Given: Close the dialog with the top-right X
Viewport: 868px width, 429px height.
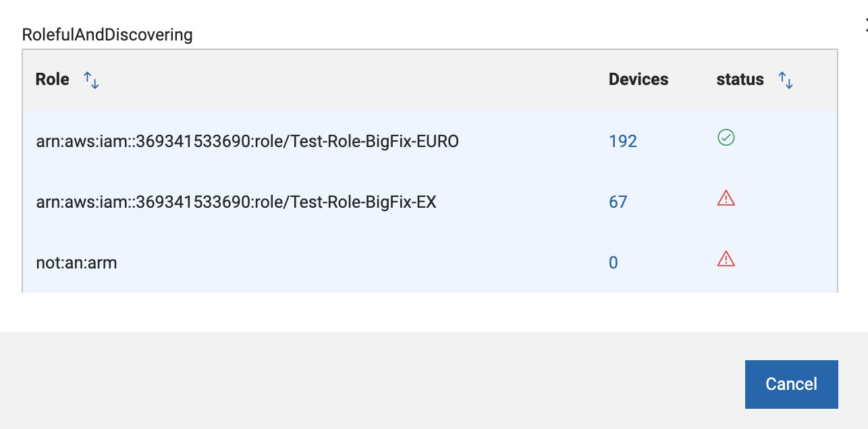Looking at the screenshot, I should [x=865, y=24].
